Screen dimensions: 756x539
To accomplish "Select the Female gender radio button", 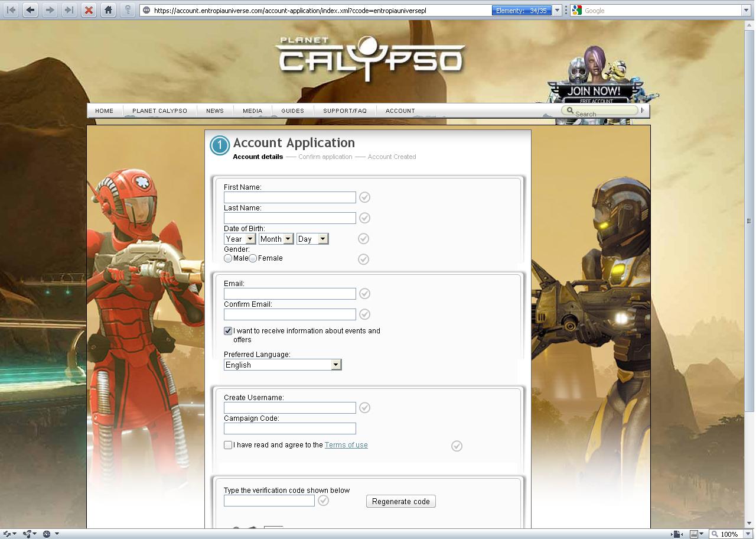I will (x=253, y=258).
